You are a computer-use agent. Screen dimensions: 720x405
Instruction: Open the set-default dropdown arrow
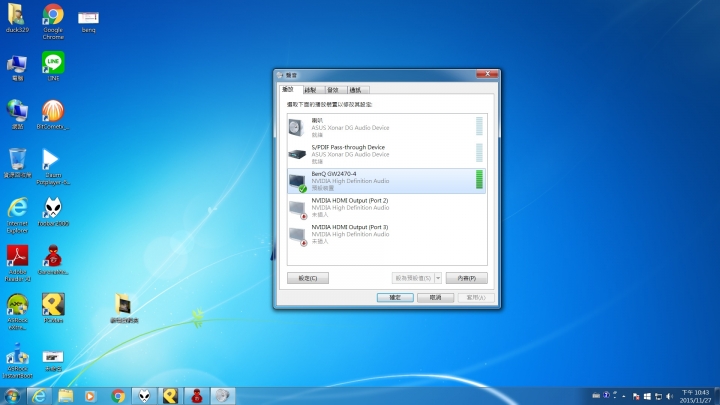[x=438, y=278]
